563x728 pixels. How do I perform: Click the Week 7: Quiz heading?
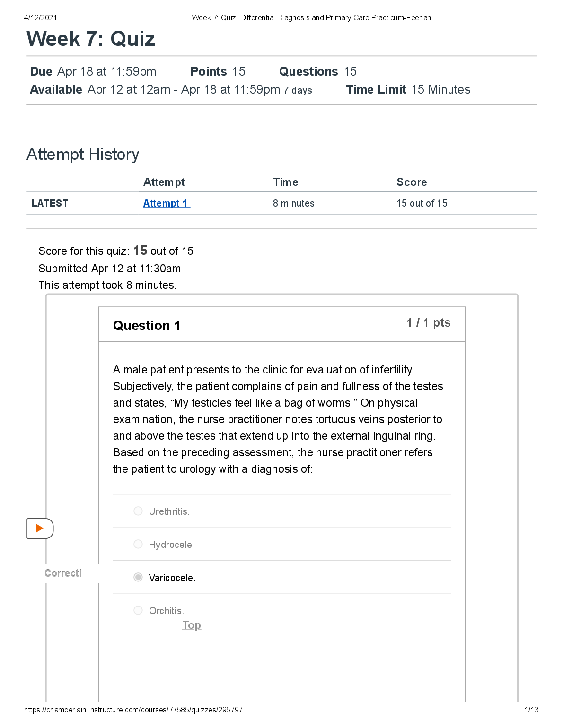91,39
